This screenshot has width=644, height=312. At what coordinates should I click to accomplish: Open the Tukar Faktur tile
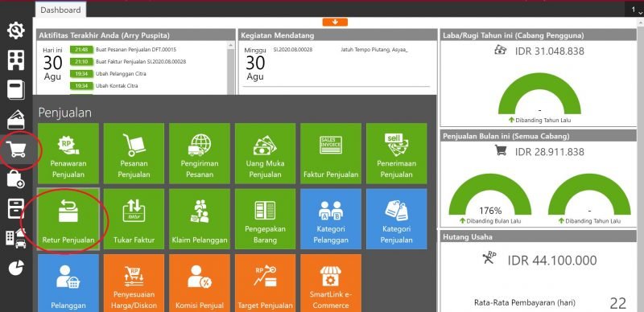coord(134,219)
